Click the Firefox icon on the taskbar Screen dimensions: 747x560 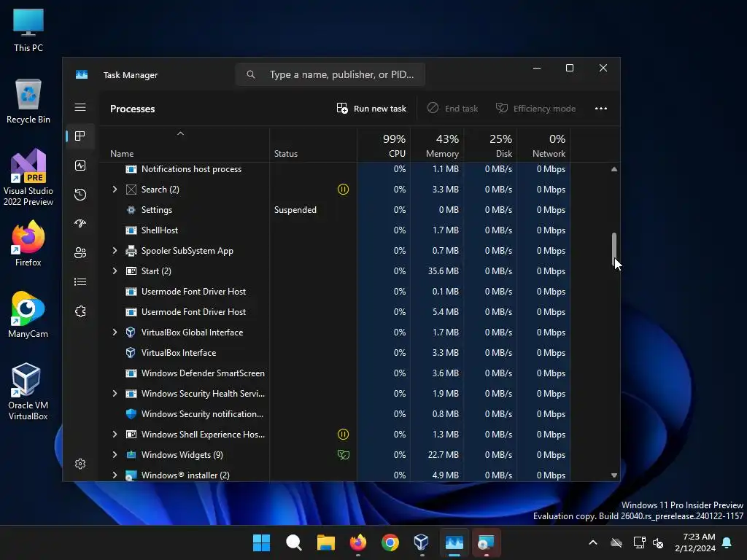358,542
